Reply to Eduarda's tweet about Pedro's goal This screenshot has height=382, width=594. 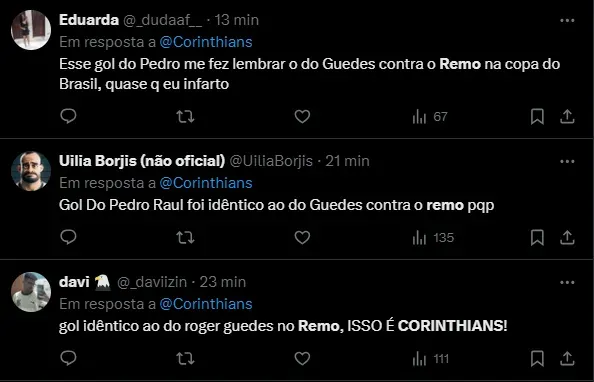click(69, 116)
